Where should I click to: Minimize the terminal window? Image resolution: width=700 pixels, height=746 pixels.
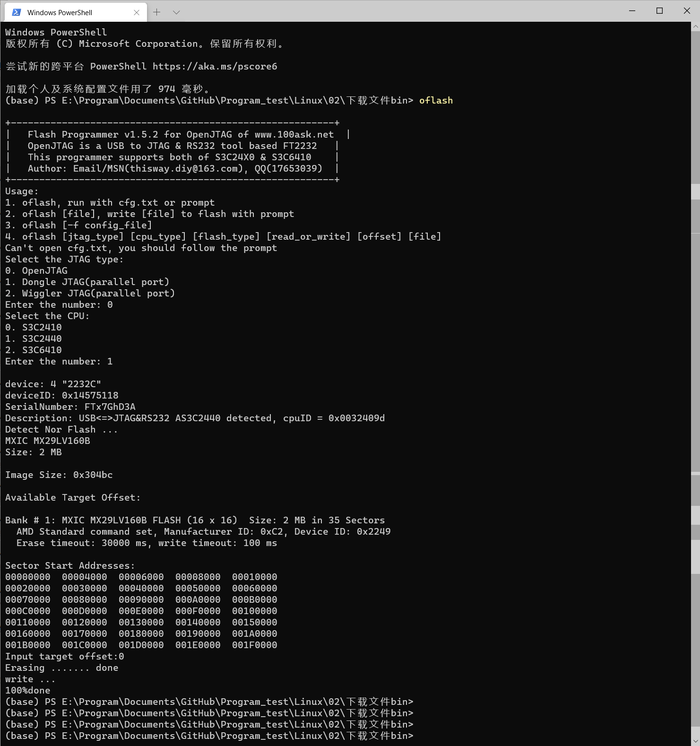coord(632,11)
